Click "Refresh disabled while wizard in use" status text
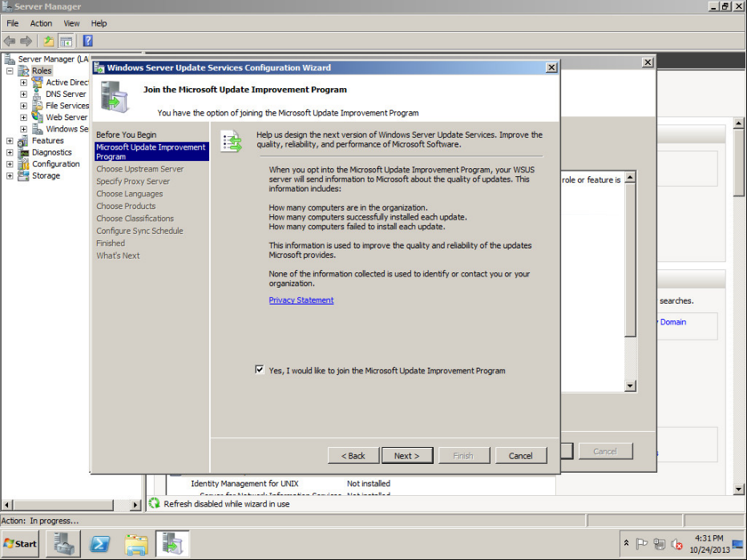 point(227,504)
